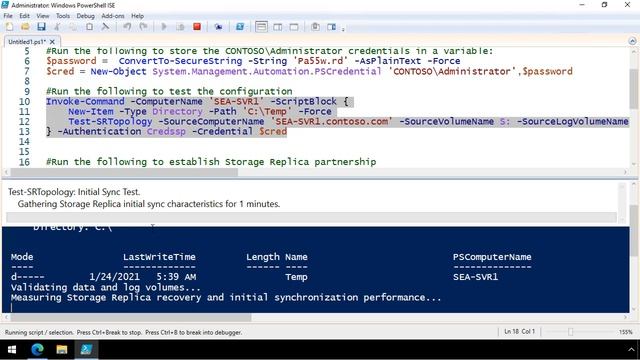Stop the running operation with the red square
640x360 pixels.
197,27
